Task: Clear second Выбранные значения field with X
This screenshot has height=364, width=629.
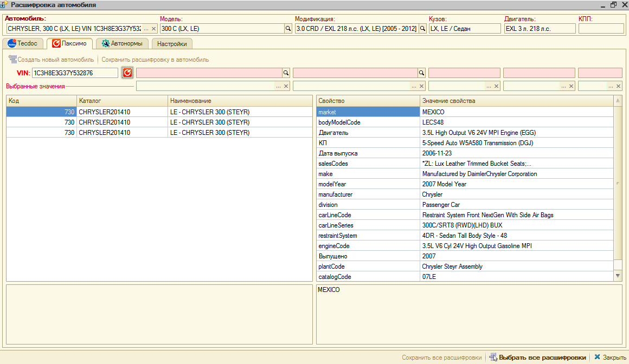Action: pyautogui.click(x=422, y=86)
